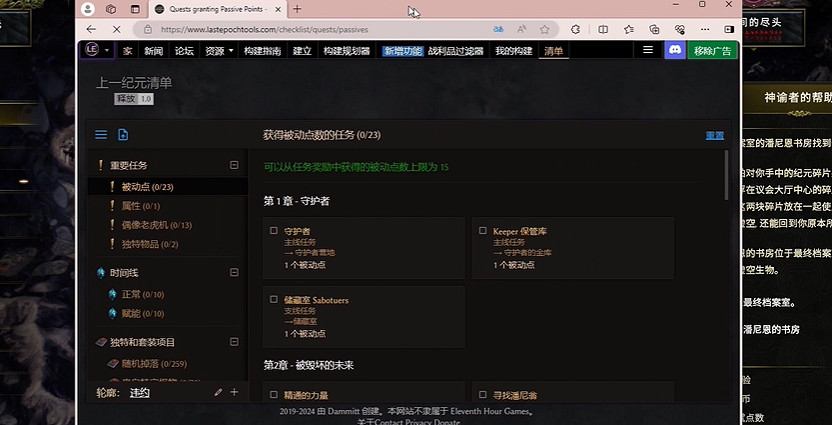
Task: Open Edge settings and more menu
Action: tap(705, 30)
